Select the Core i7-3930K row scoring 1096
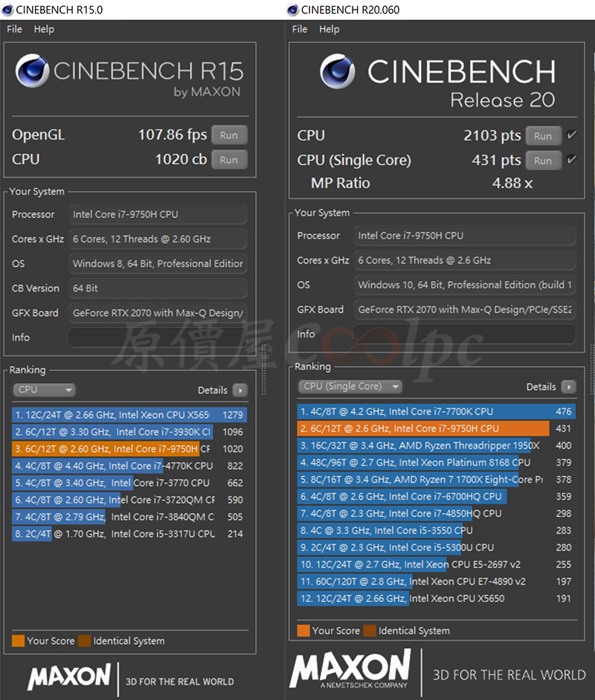The image size is (595, 700). tap(129, 431)
